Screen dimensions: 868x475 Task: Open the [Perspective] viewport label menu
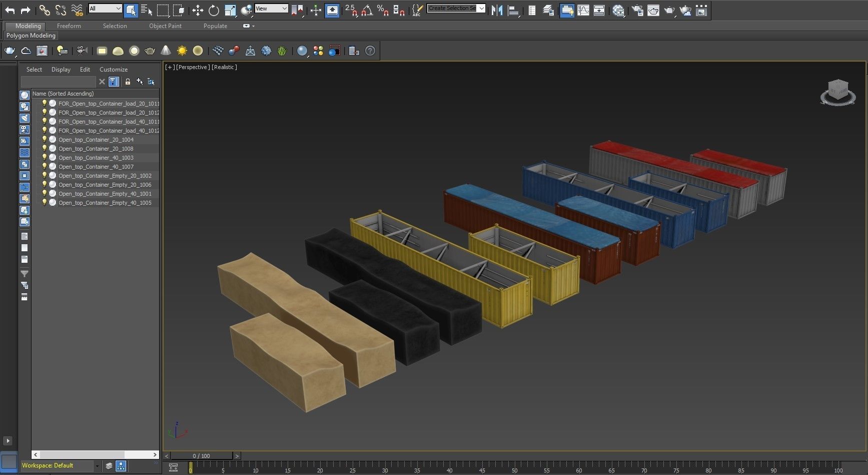(193, 67)
